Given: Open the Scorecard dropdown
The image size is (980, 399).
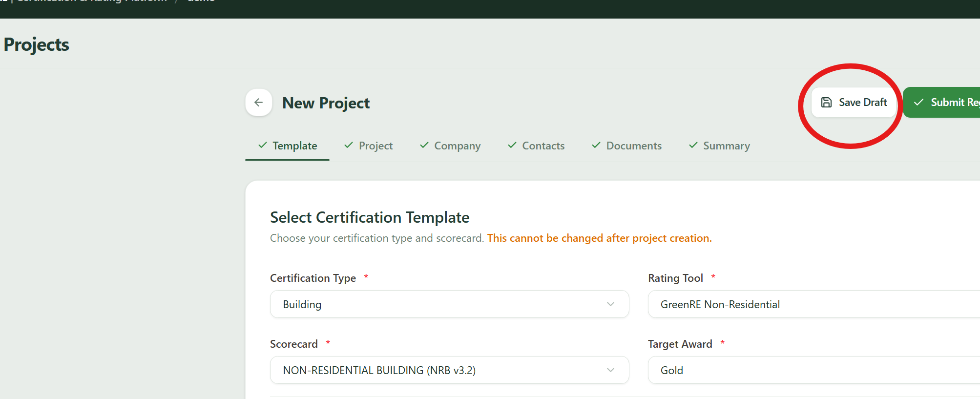Looking at the screenshot, I should point(449,370).
